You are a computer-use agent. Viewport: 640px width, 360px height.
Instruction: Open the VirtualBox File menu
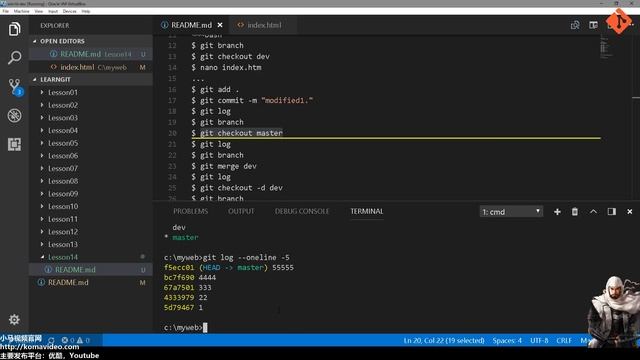pyautogui.click(x=5, y=11)
